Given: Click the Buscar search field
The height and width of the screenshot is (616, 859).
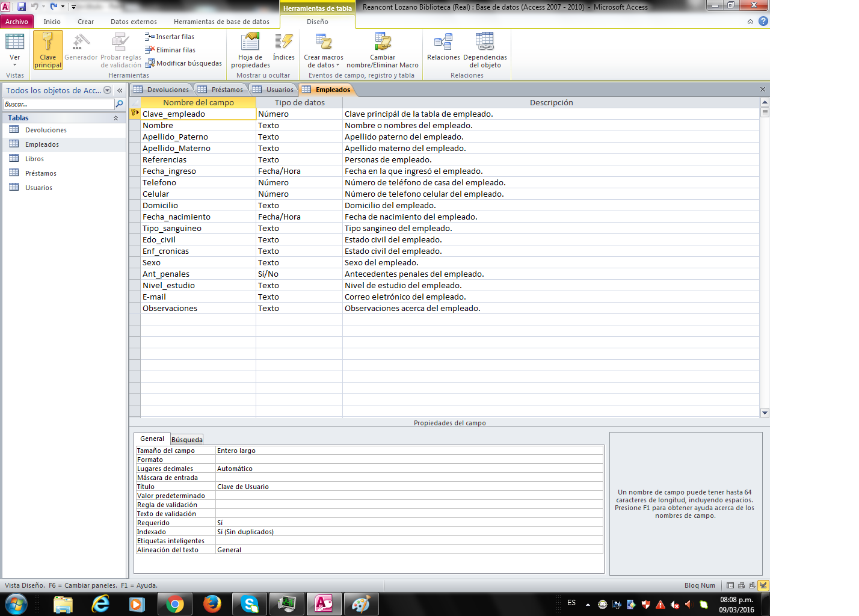Looking at the screenshot, I should coord(58,104).
